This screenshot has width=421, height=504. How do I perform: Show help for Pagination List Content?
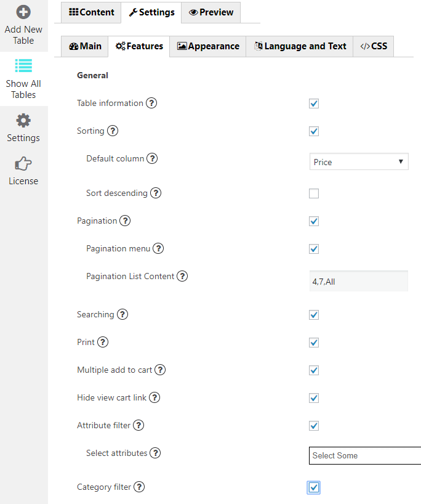tap(182, 276)
